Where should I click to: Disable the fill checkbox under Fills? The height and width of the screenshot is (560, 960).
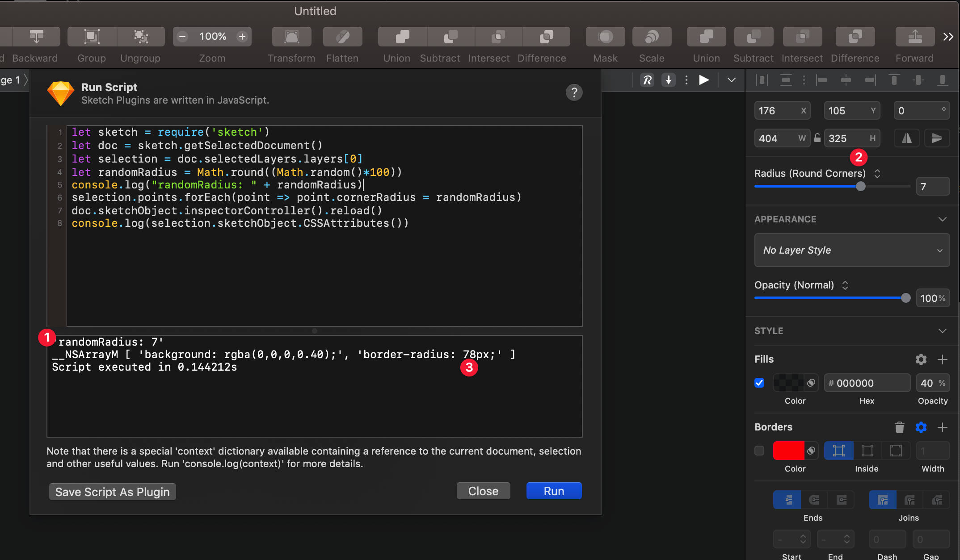pyautogui.click(x=759, y=383)
